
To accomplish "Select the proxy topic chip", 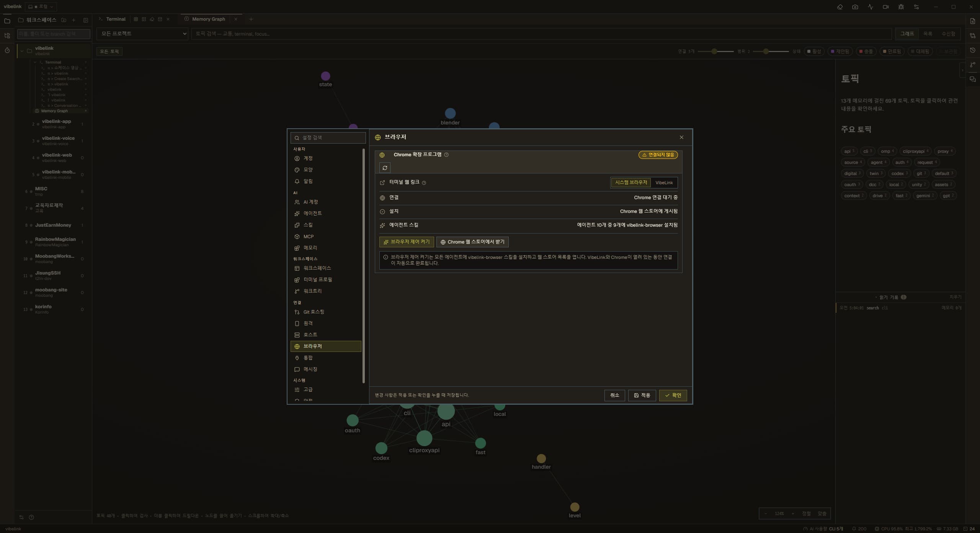I will coord(945,151).
